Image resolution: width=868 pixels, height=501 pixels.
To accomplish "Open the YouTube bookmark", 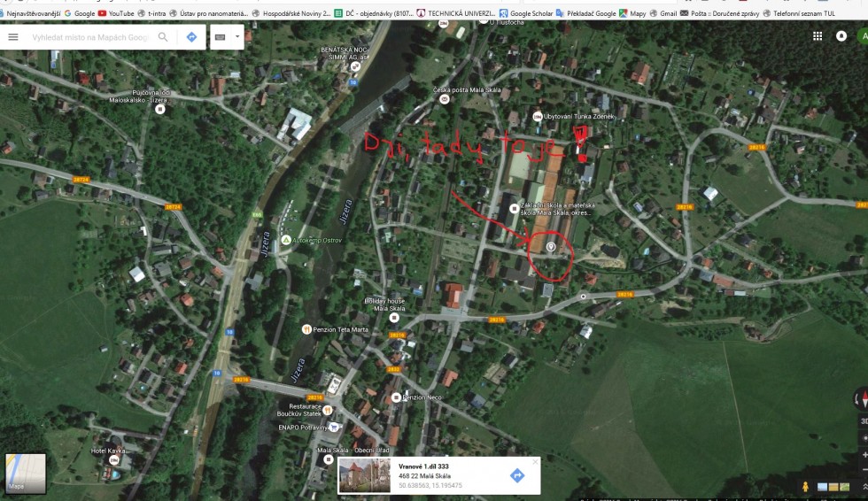I will (116, 13).
